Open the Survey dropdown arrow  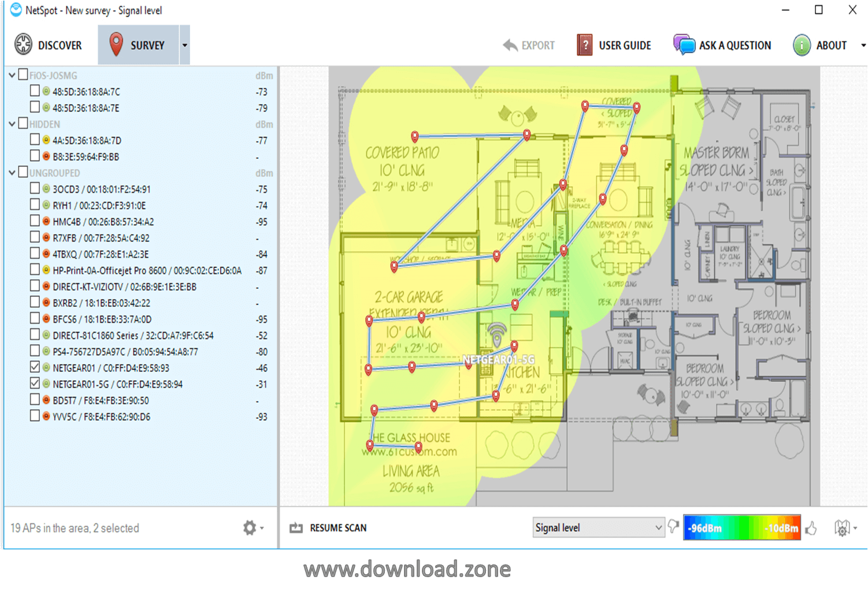[x=185, y=45]
